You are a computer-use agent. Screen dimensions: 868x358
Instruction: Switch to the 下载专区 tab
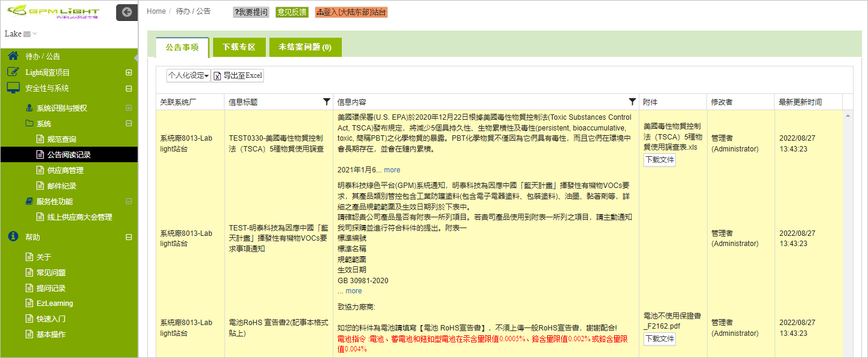click(x=239, y=47)
